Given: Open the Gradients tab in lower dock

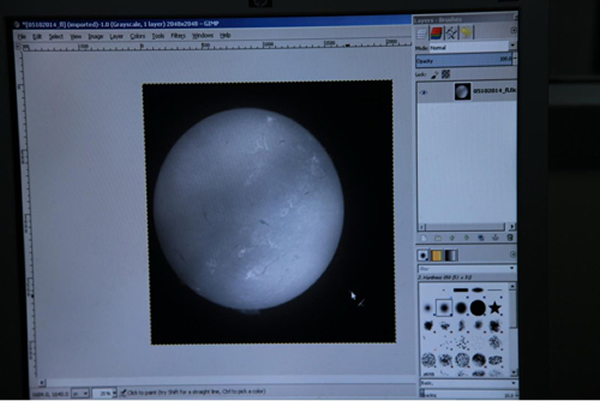Looking at the screenshot, I should pos(451,255).
